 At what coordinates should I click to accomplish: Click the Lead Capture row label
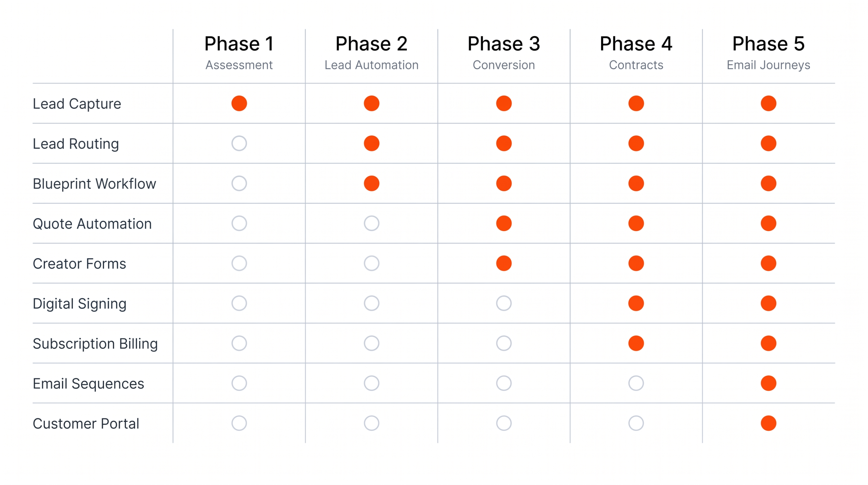click(77, 104)
